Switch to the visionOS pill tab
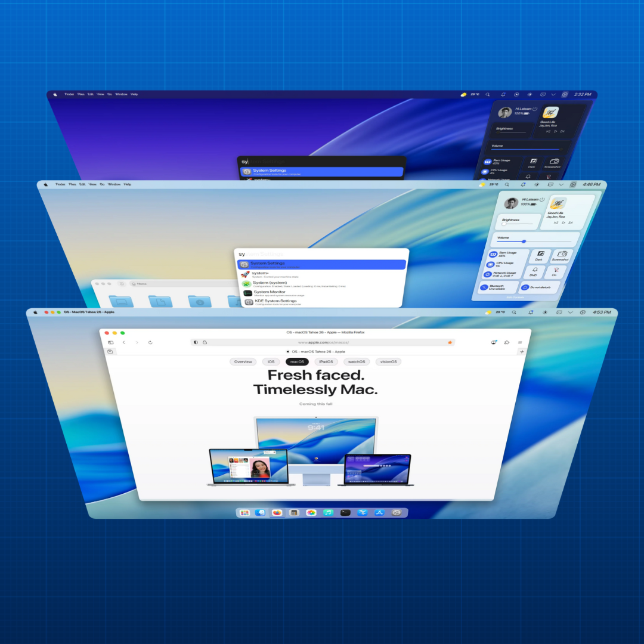644x644 pixels. 389,362
